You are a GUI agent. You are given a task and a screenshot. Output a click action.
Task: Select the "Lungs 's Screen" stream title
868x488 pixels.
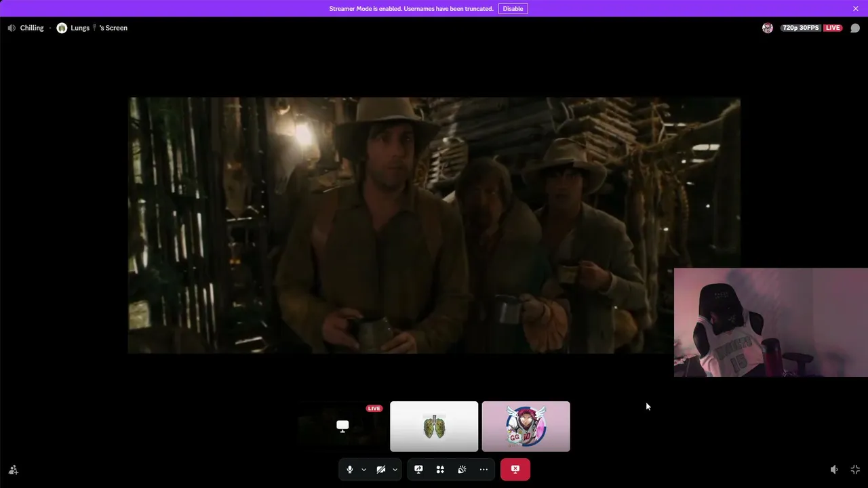pyautogui.click(x=99, y=28)
